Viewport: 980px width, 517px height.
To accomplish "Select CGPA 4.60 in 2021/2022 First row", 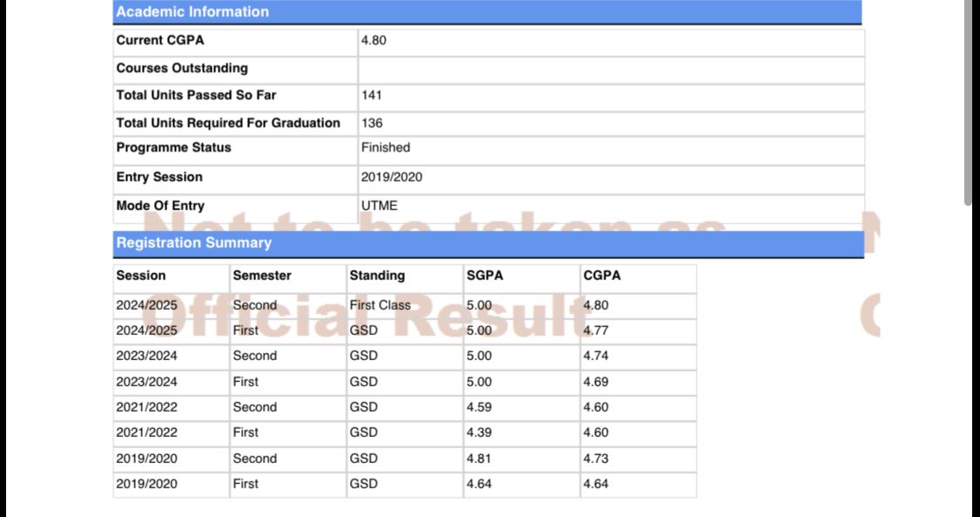I will (x=596, y=432).
